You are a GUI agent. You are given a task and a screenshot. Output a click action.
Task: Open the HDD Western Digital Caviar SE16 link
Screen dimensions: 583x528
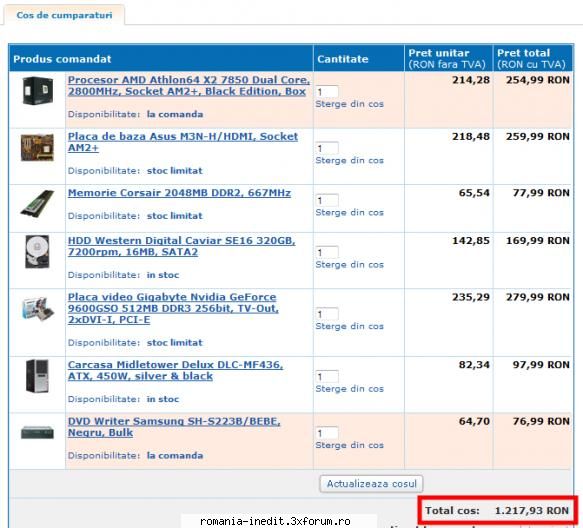pyautogui.click(x=181, y=246)
